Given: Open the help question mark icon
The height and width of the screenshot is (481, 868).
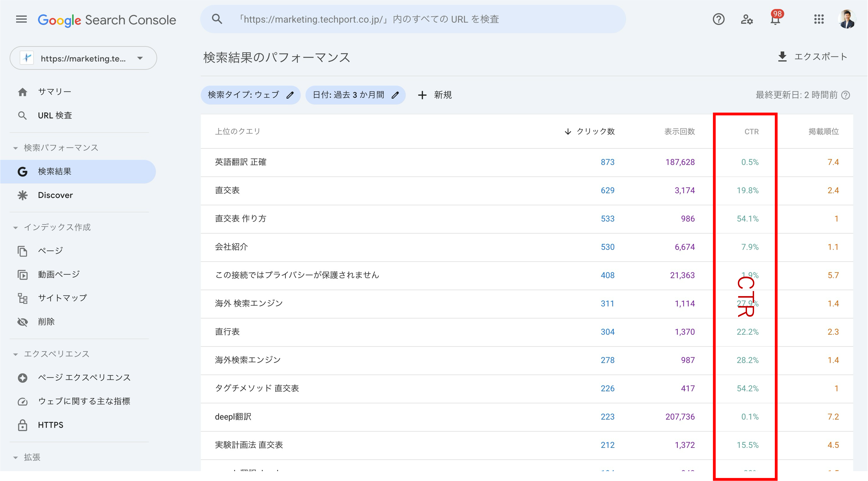Looking at the screenshot, I should coord(718,19).
